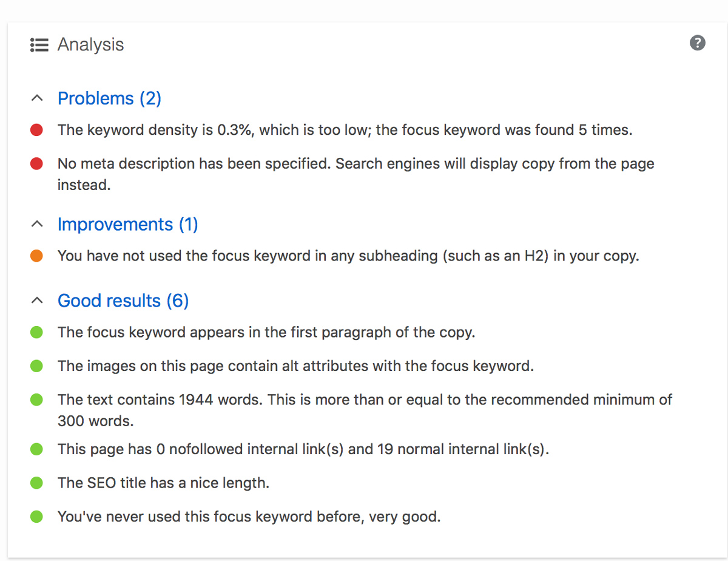The image size is (728, 561).
Task: Open the help question mark icon
Action: point(698,43)
